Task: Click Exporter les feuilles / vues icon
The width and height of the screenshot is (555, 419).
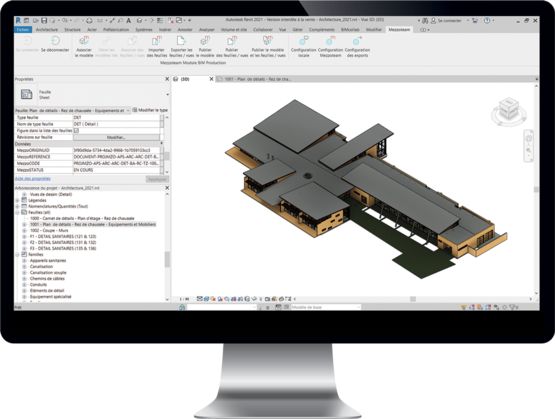Action: tap(181, 40)
